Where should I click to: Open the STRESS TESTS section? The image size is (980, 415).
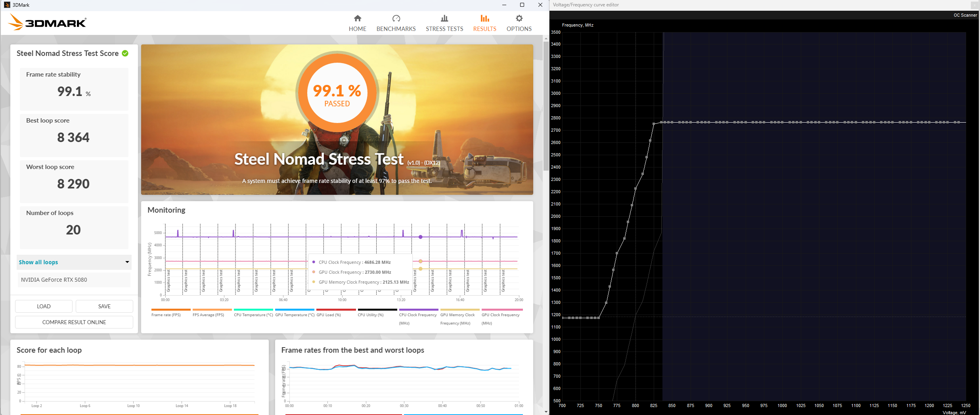(444, 23)
